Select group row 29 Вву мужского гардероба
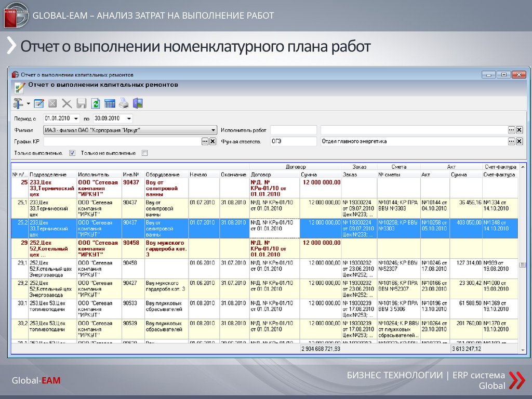This screenshot has height=399, width=532. click(264, 249)
